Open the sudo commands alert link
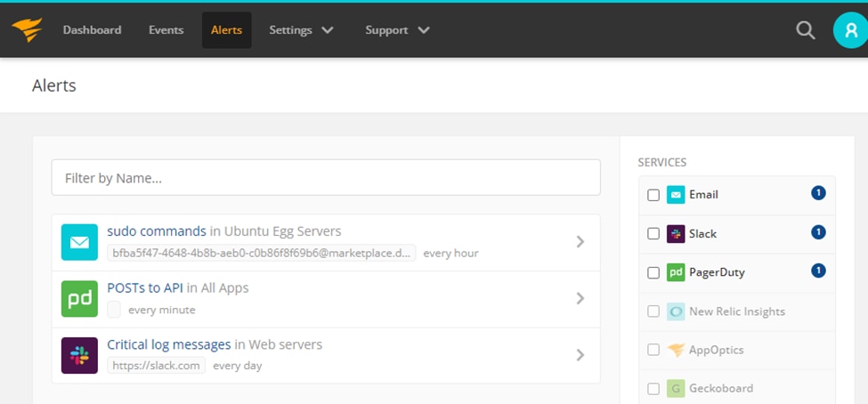Screen dimensions: 868x404 tap(157, 231)
